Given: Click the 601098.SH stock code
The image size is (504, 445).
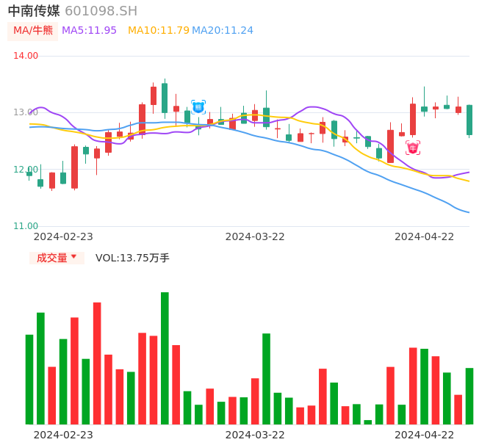Looking at the screenshot, I should pos(101,11).
